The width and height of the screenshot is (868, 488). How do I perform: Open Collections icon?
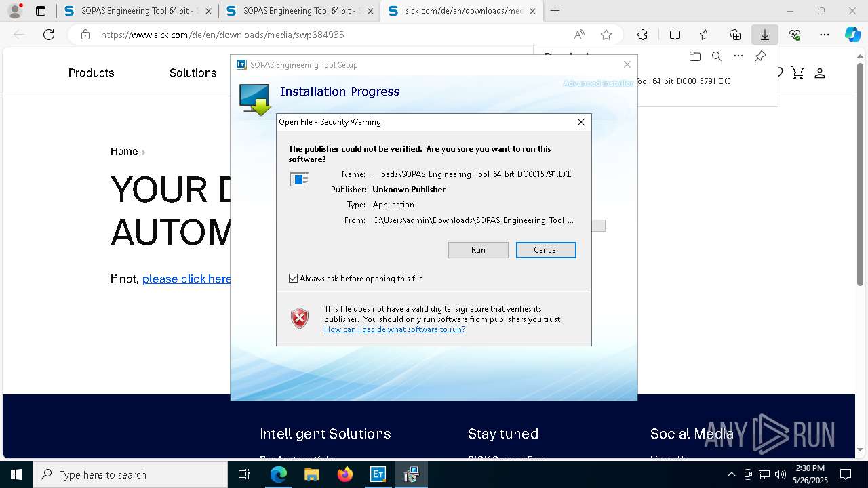point(735,35)
